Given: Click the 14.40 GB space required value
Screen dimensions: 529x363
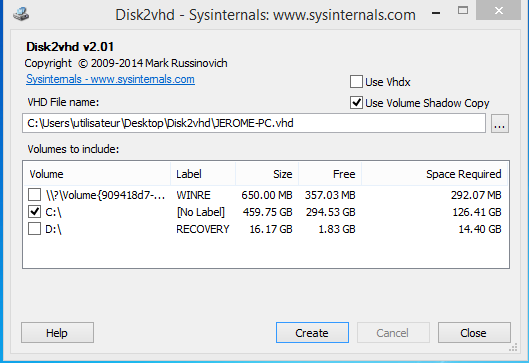Looking at the screenshot, I should (x=480, y=229).
